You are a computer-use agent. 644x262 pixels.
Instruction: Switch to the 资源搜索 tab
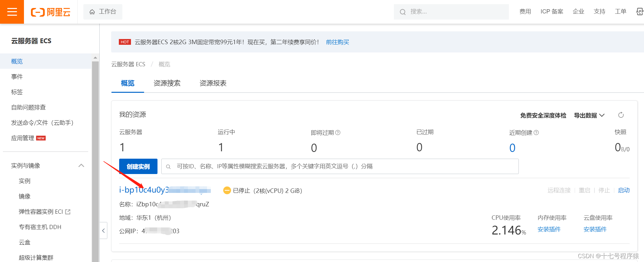167,83
